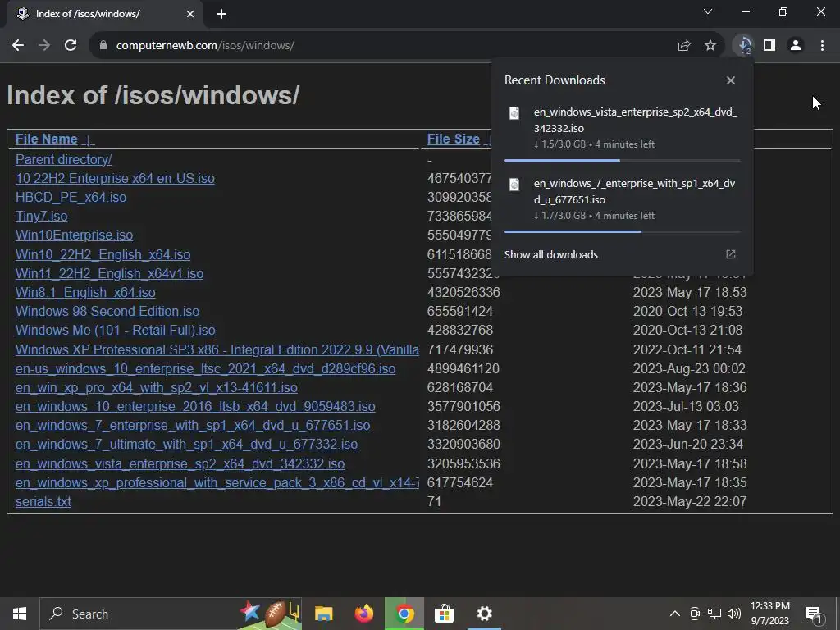
Task: Close the Index of /isos/windows/ tab
Action: pos(190,14)
